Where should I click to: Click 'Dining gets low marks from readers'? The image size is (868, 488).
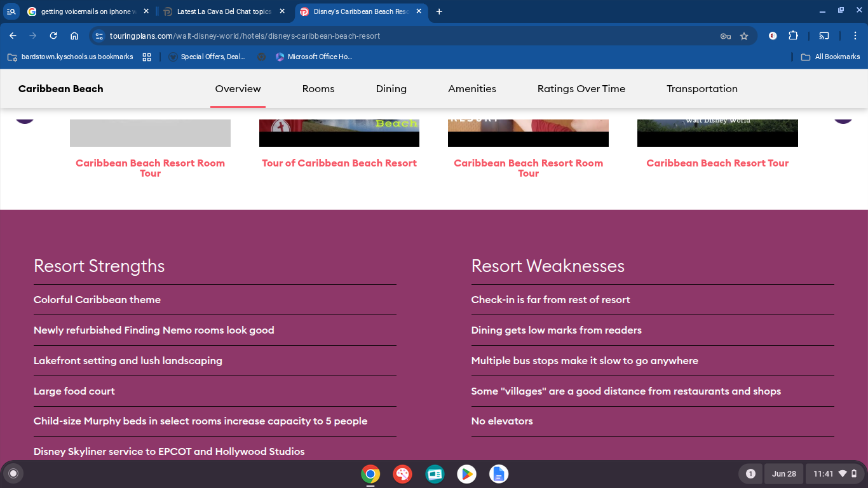pyautogui.click(x=557, y=330)
